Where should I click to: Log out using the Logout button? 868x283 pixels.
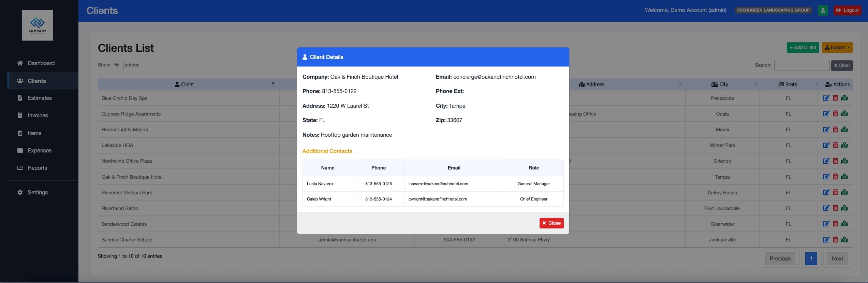(847, 10)
